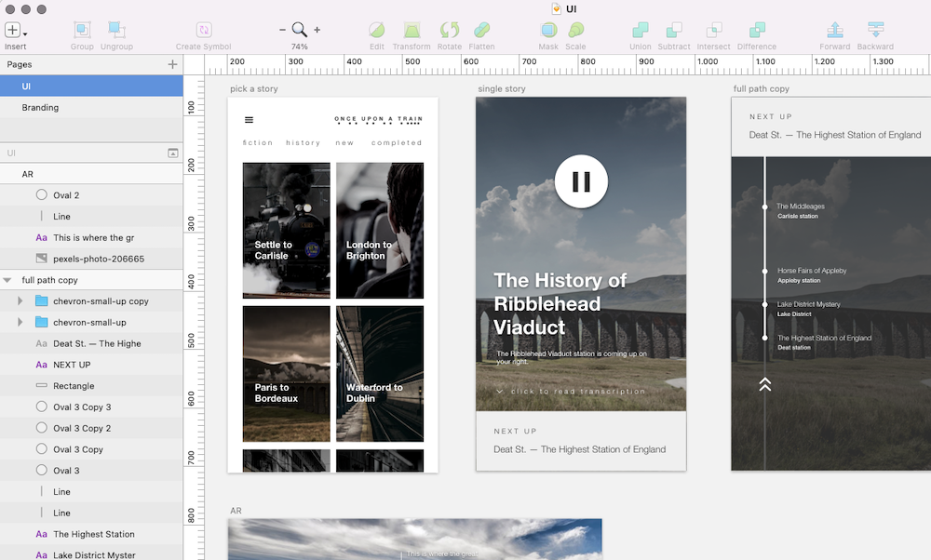Click the Create Symbol icon
This screenshot has width=931, height=560.
(x=204, y=30)
